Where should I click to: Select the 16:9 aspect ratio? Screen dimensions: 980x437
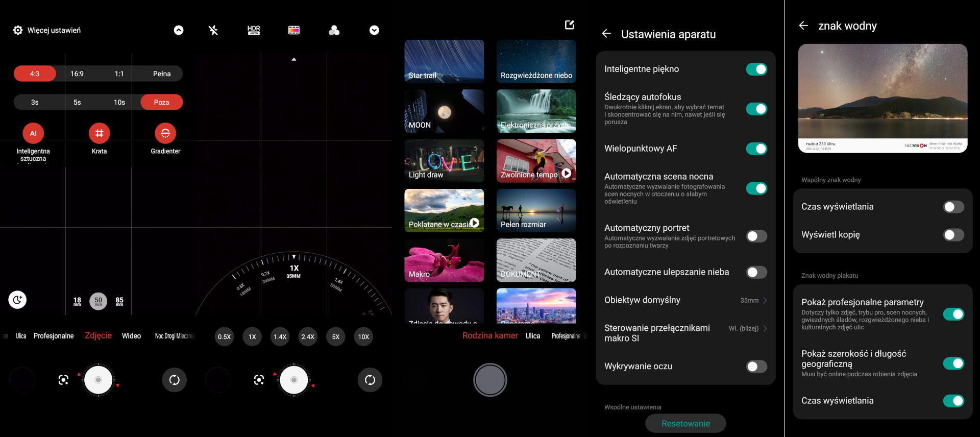point(77,74)
